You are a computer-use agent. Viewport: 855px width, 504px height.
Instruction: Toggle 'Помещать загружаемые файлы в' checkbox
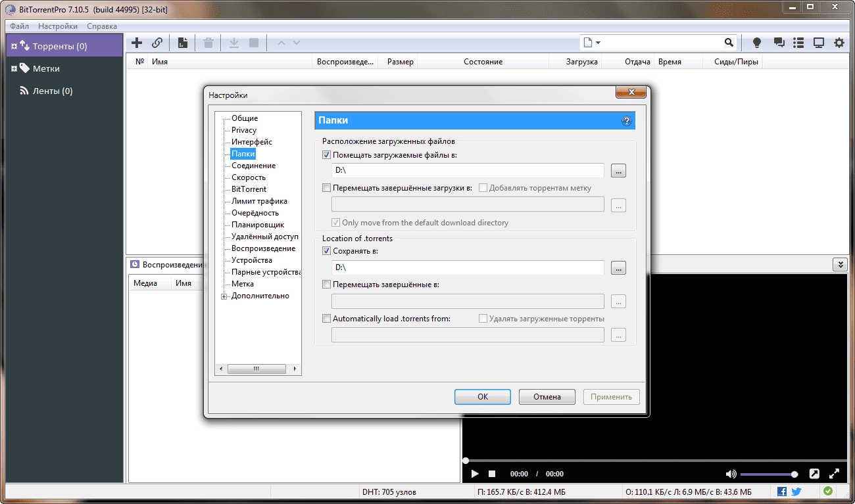tap(327, 155)
